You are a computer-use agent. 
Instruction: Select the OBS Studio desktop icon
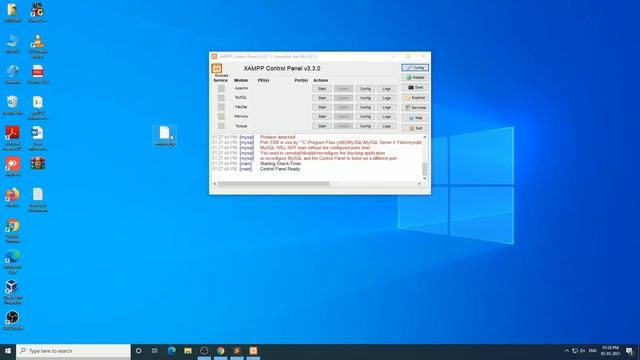[12, 320]
